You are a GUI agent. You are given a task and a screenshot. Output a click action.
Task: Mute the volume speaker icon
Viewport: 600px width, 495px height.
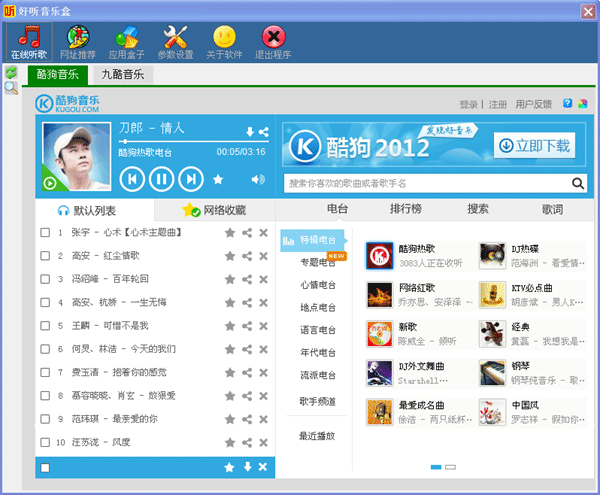coord(258,179)
